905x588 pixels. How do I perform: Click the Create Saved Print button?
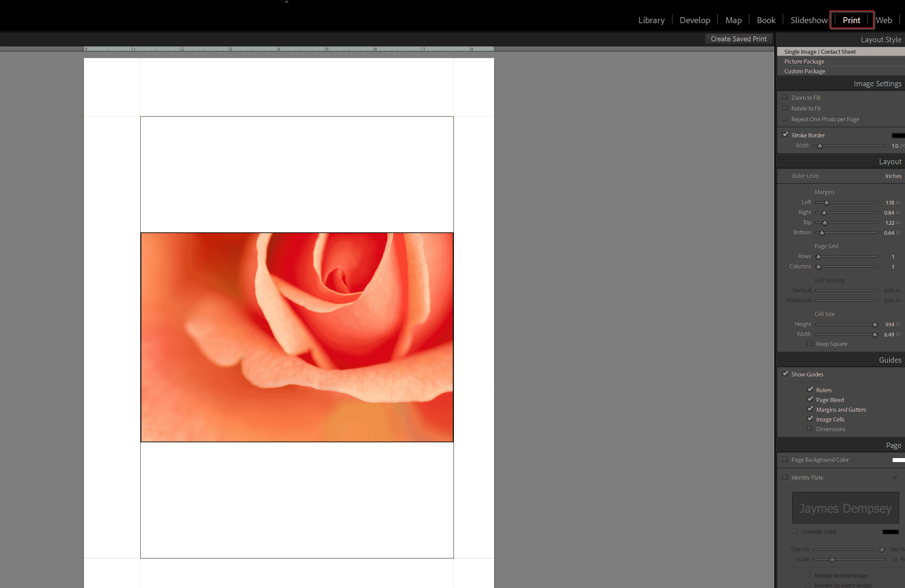coord(738,38)
